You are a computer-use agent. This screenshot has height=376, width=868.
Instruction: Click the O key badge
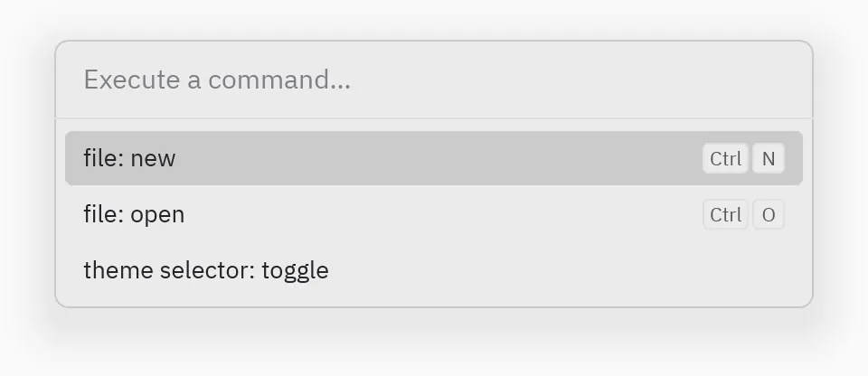click(769, 214)
